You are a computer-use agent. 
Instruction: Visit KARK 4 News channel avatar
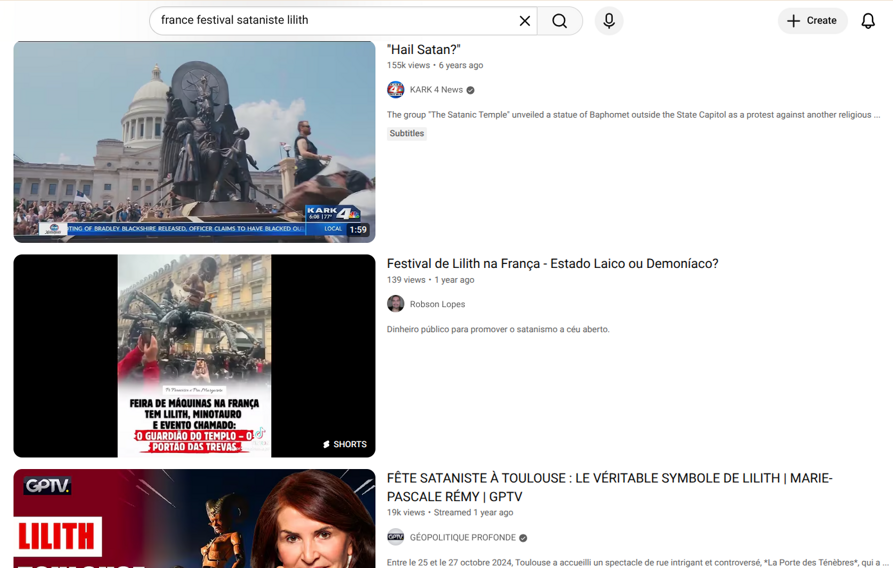(x=396, y=89)
